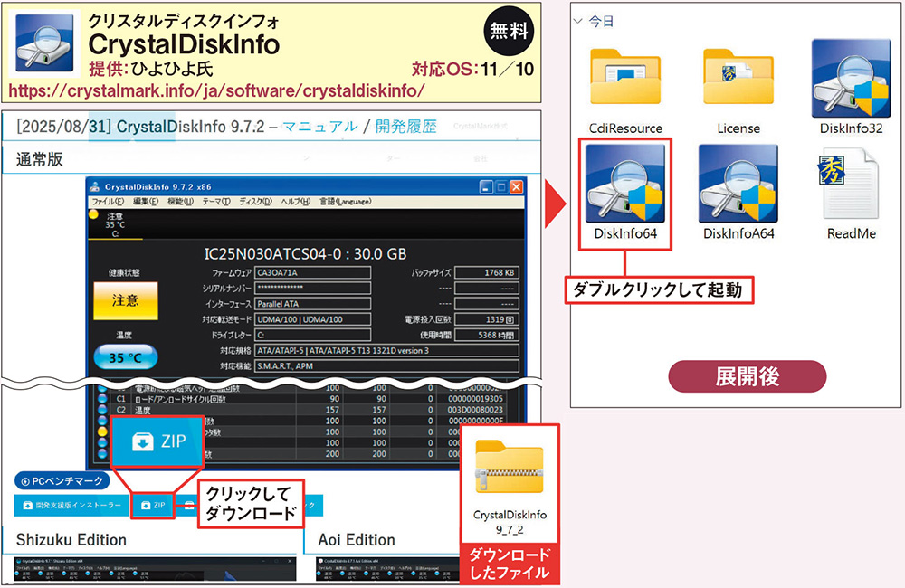Image resolution: width=905 pixels, height=588 pixels.
Task: Open the DiskInfo64 executable icon
Action: click(x=625, y=184)
